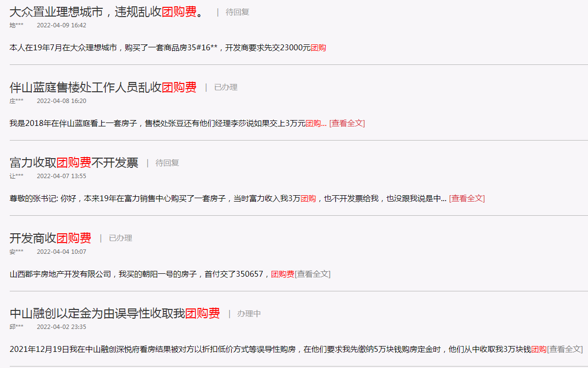Click author name 庄*** on the second post
Viewport: 588px width, 368px height.
16,101
